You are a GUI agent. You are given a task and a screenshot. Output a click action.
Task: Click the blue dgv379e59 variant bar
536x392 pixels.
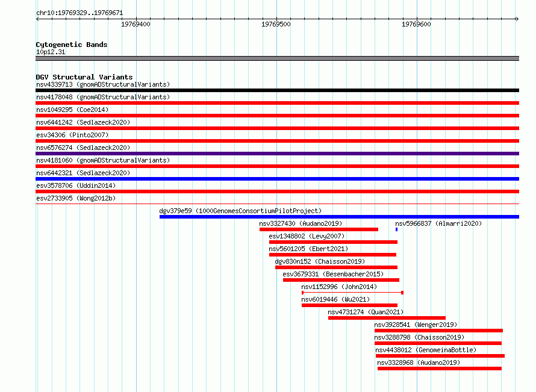tap(339, 217)
